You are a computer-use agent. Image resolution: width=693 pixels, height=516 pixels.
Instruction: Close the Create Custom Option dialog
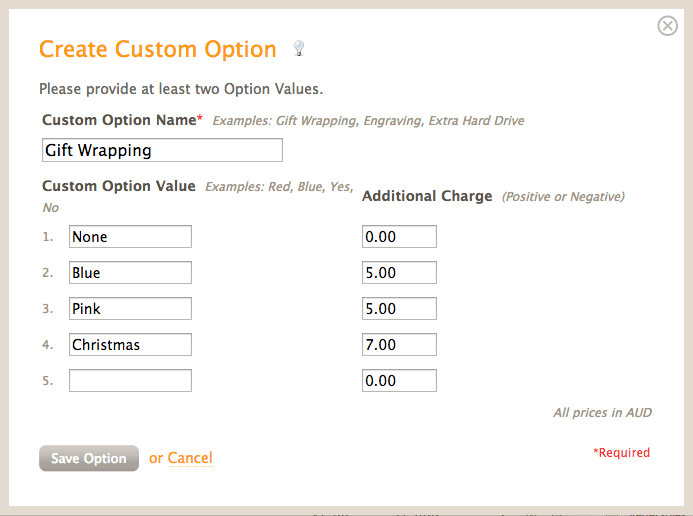point(667,26)
